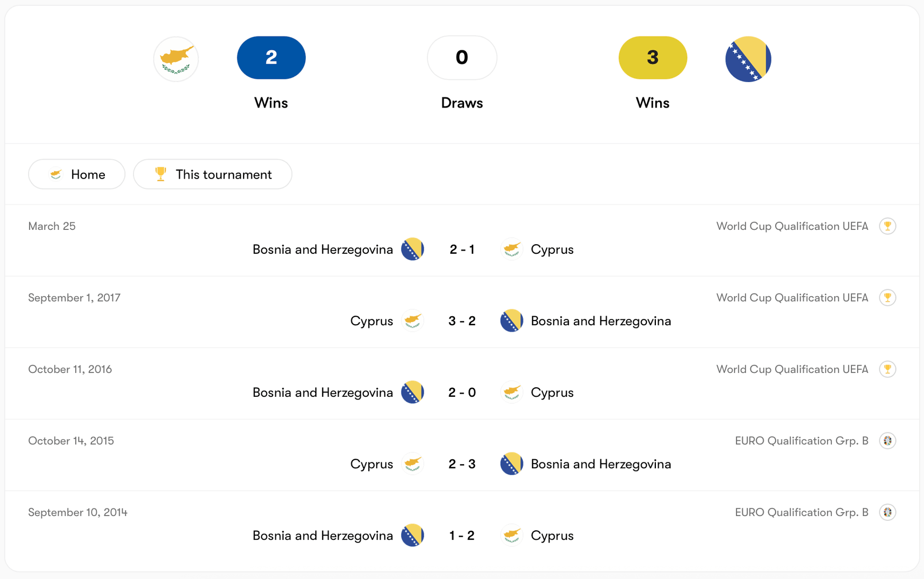This screenshot has width=924, height=579.
Task: Click the EURO icon on the September 10, 2014 row
Action: click(888, 512)
